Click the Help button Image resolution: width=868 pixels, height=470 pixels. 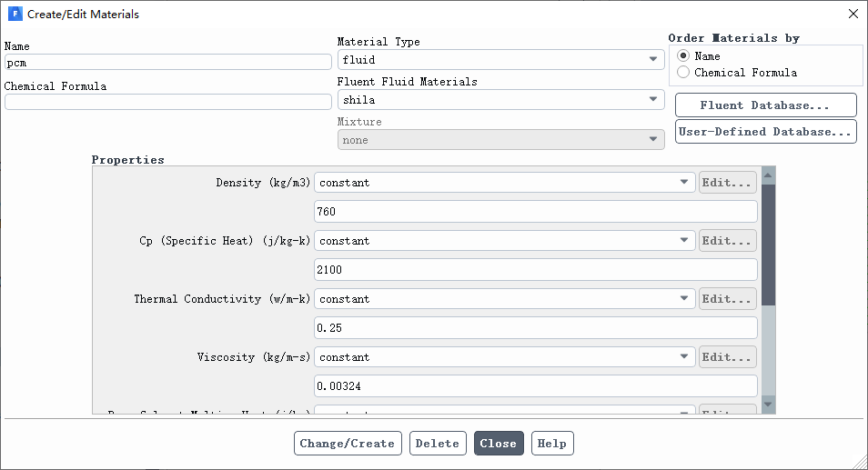point(552,444)
